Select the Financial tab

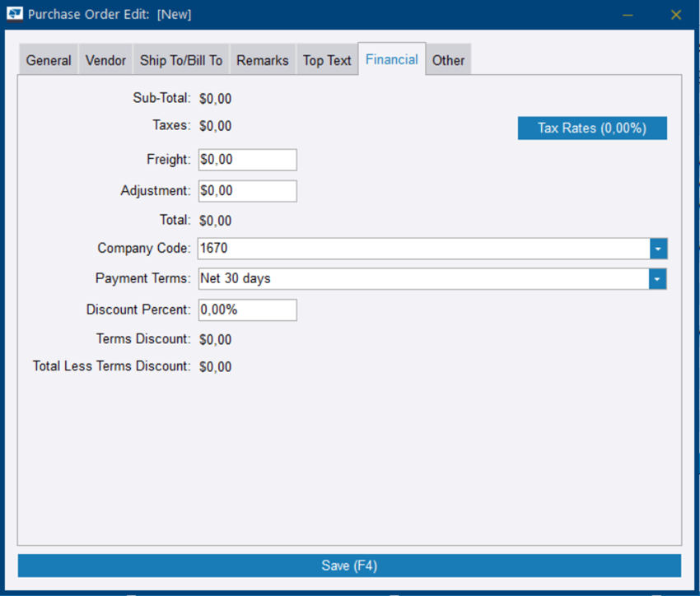392,59
